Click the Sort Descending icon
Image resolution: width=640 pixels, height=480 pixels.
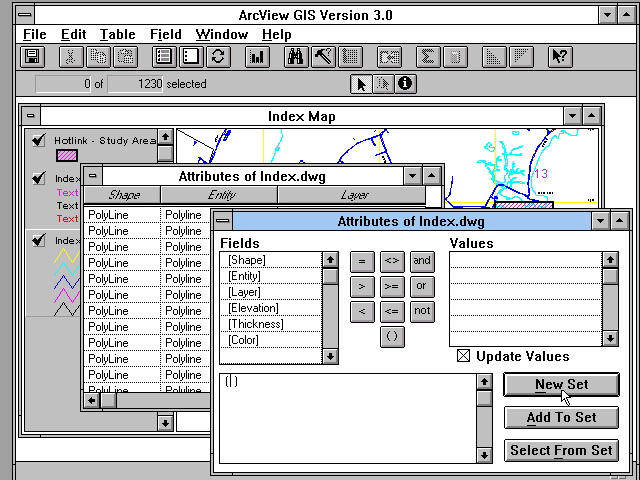(521, 56)
